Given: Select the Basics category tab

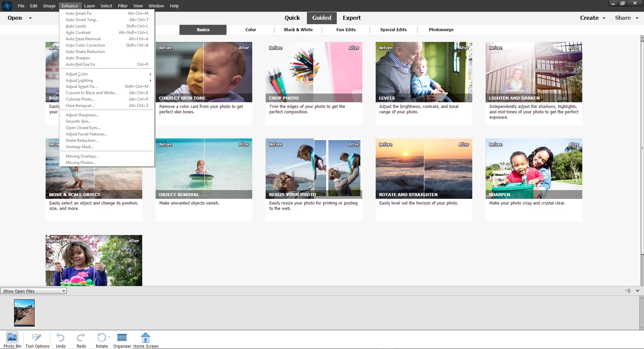Looking at the screenshot, I should pos(203,30).
